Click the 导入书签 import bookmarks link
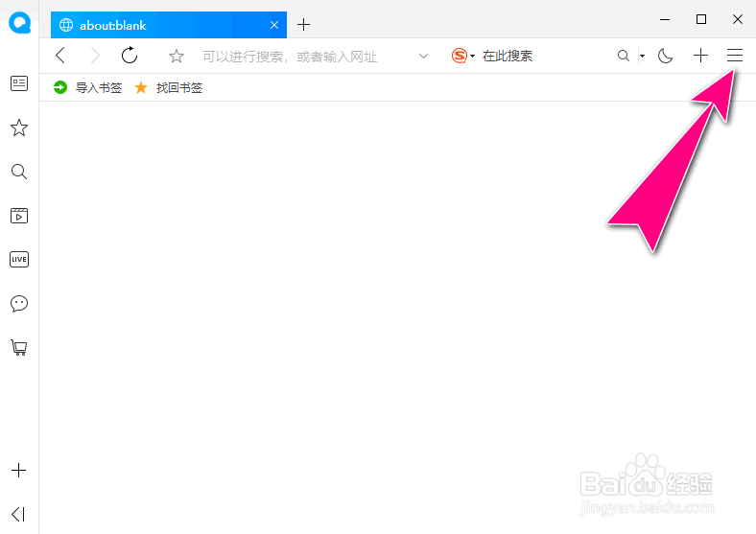 pyautogui.click(x=87, y=87)
